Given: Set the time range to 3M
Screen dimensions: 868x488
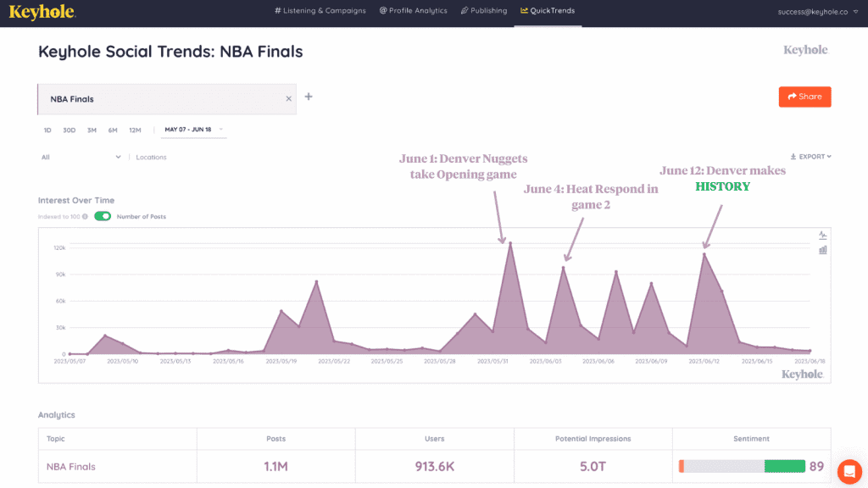Looking at the screenshot, I should click(92, 130).
